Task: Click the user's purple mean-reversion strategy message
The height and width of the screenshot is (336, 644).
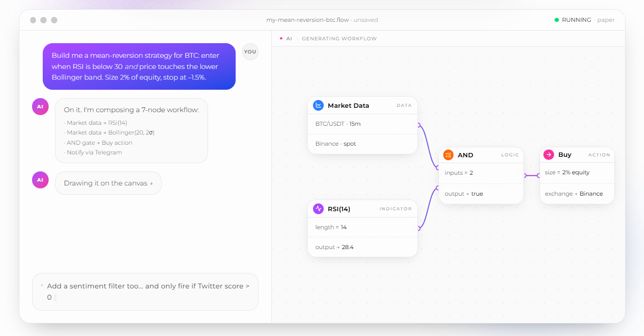Action: [x=139, y=67]
